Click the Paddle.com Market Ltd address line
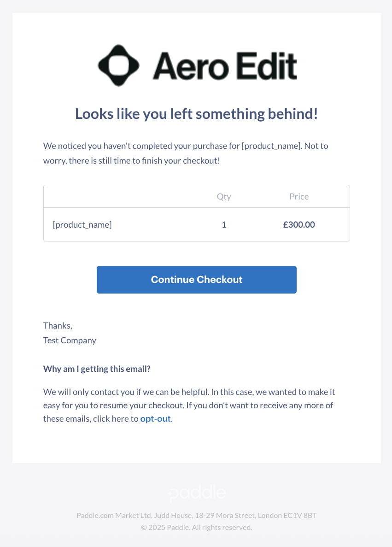392x547 pixels. coord(197,515)
